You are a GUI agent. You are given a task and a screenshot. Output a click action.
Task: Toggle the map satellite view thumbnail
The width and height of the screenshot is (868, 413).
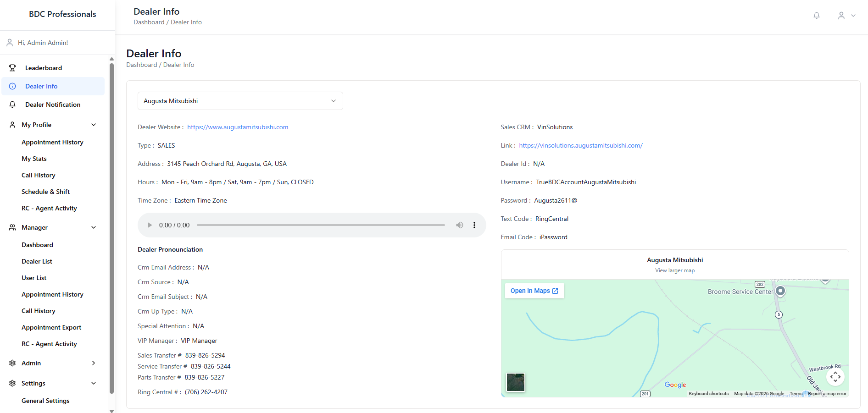click(516, 382)
